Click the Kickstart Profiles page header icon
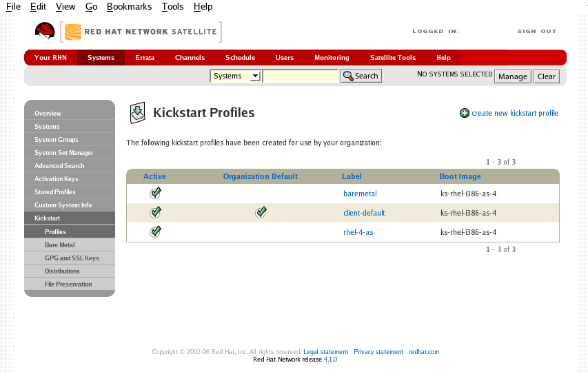The width and height of the screenshot is (588, 374). [138, 113]
